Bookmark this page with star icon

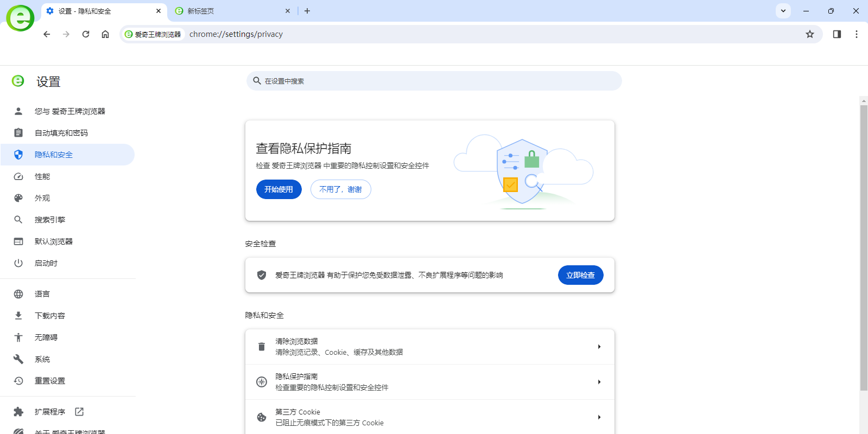click(x=810, y=34)
